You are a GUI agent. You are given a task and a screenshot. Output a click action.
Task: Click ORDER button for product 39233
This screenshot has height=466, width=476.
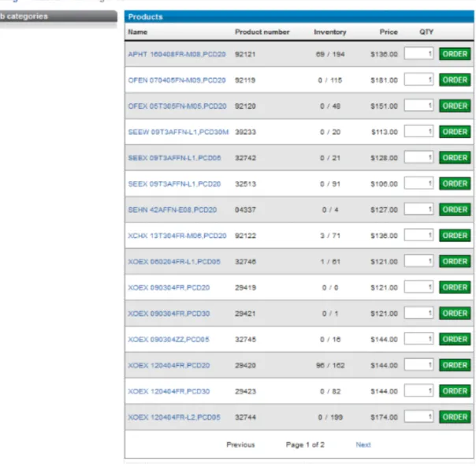[455, 132]
